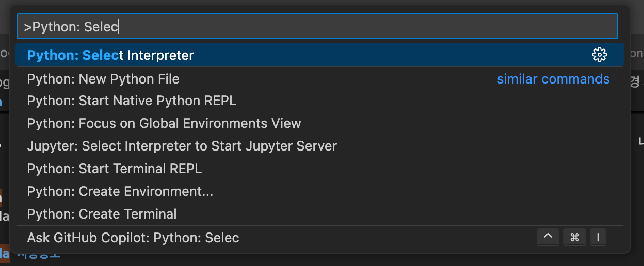Choose Python: New Python File
Image resolution: width=644 pixels, height=266 pixels.
pos(103,79)
